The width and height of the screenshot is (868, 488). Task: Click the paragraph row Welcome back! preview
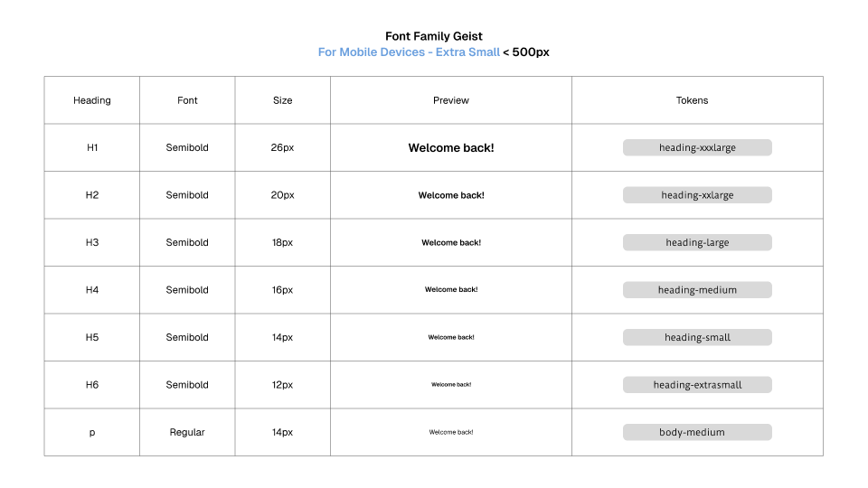(451, 432)
